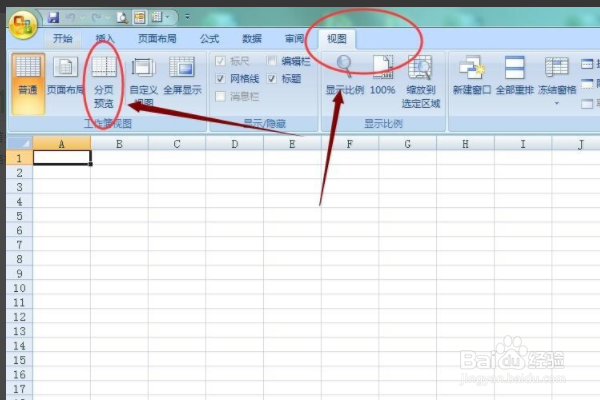
Task: Select column I header
Action: point(523,144)
